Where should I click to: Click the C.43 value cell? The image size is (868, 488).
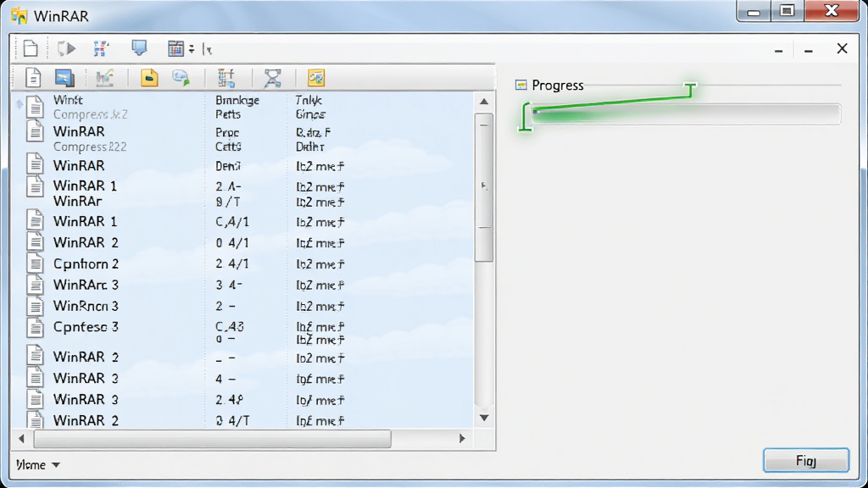pyautogui.click(x=230, y=326)
